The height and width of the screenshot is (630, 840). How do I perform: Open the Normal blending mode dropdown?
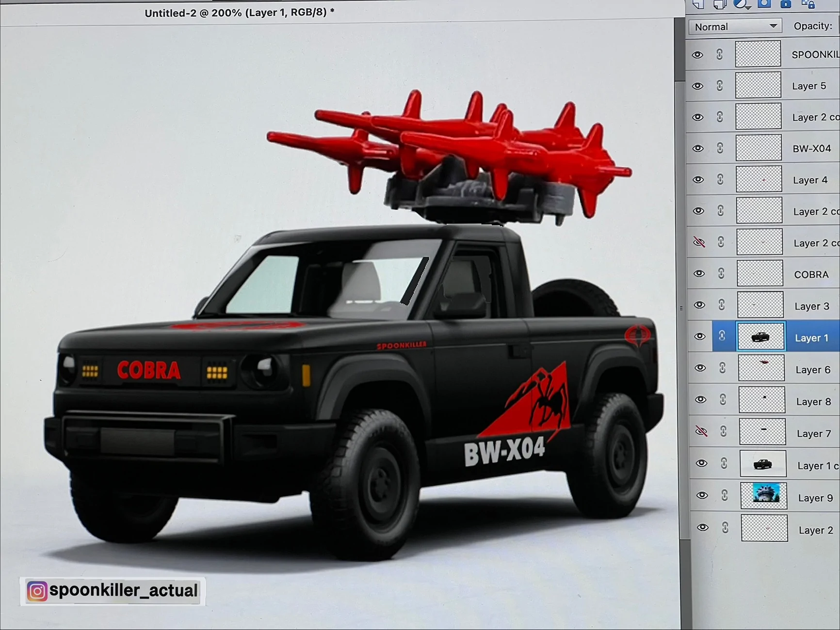click(735, 27)
